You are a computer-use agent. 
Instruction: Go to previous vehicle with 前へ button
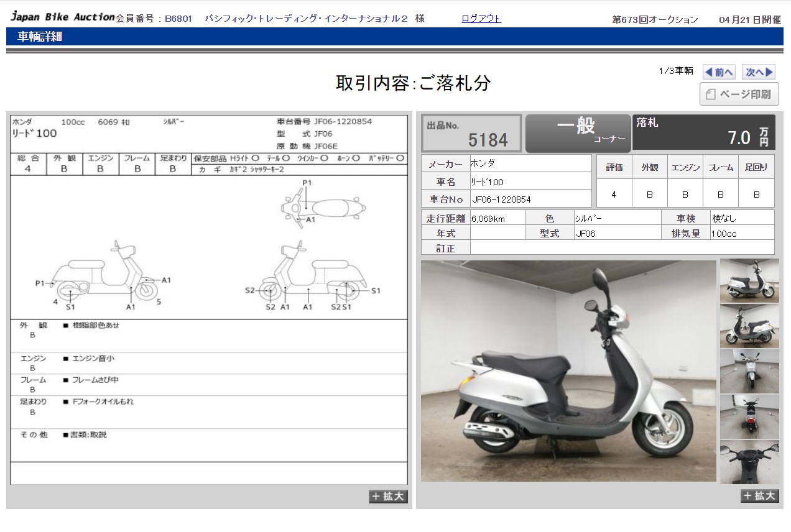[x=719, y=72]
